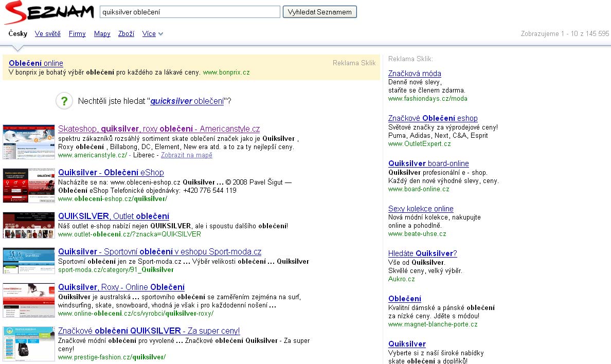Open the outlet-obleceni.cz page thumbnail
This screenshot has height=364, width=611.
[29, 225]
